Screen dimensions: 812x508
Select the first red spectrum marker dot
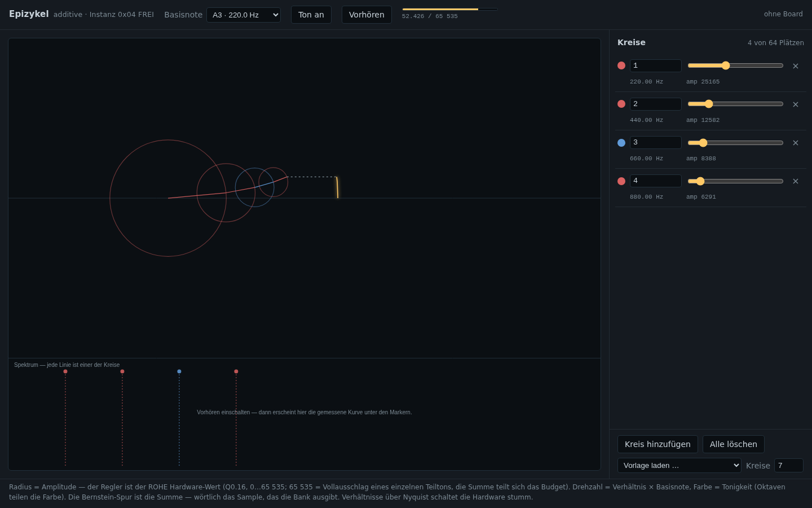point(65,371)
